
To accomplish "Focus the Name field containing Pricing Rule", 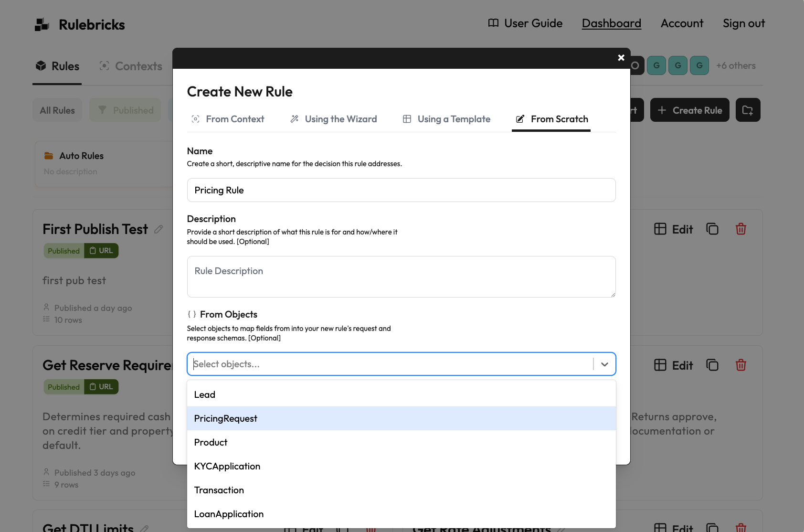I will pos(401,190).
